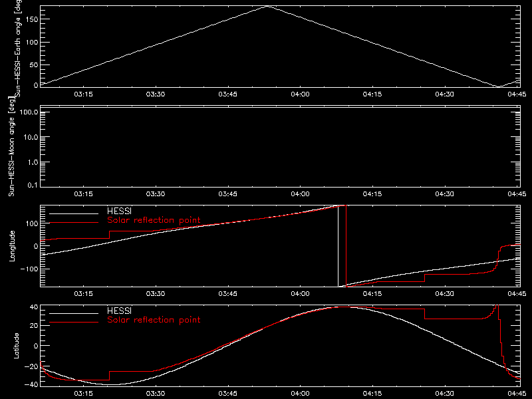Select the Latitude axis title
Viewport: 532px width, 399px height.
(x=16, y=346)
